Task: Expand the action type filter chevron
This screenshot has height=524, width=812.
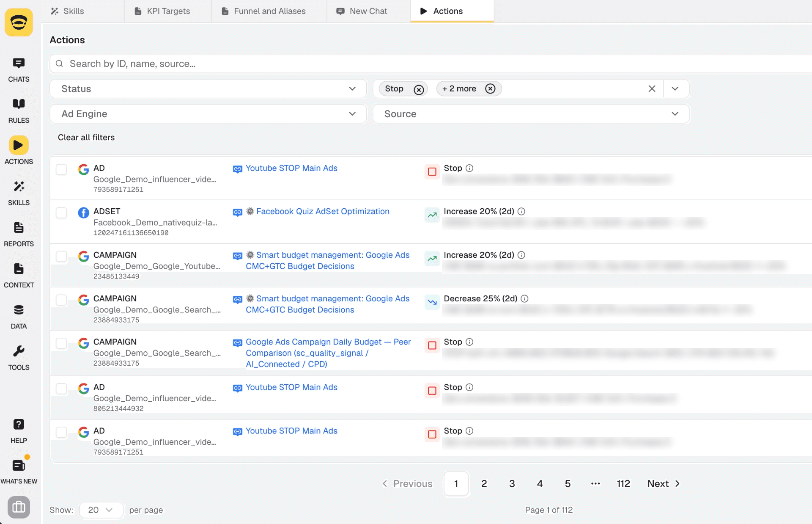Action: pos(675,88)
